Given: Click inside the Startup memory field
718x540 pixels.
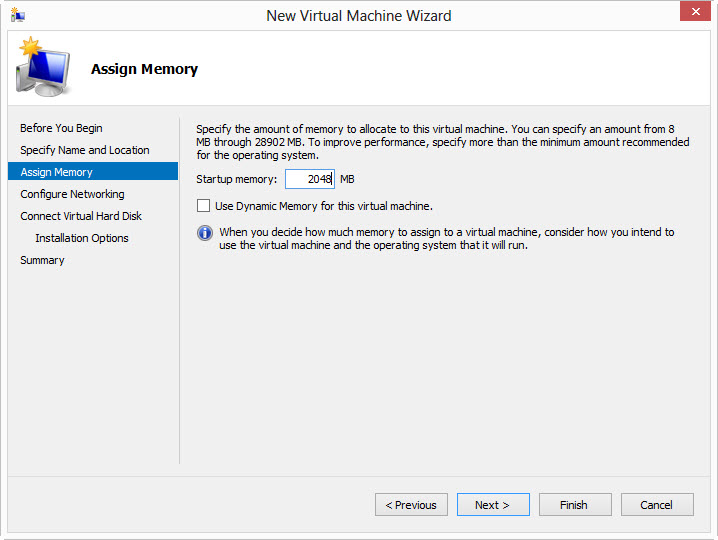Looking at the screenshot, I should tap(309, 179).
